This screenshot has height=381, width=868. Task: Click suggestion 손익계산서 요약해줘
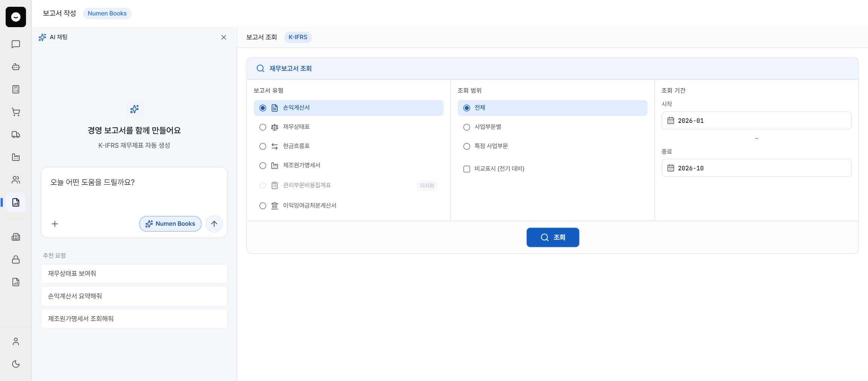(134, 296)
